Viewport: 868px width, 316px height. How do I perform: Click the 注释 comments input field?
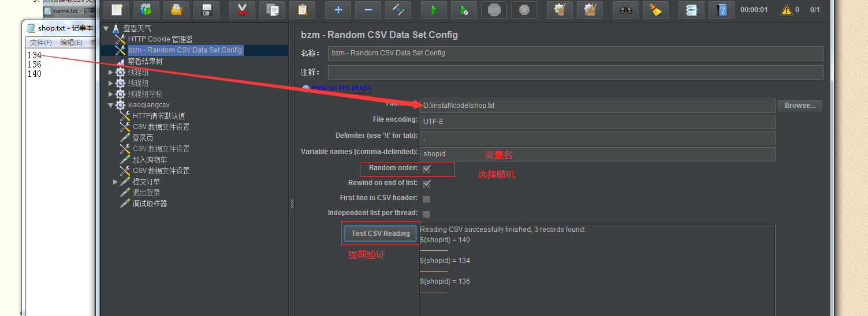coord(575,72)
